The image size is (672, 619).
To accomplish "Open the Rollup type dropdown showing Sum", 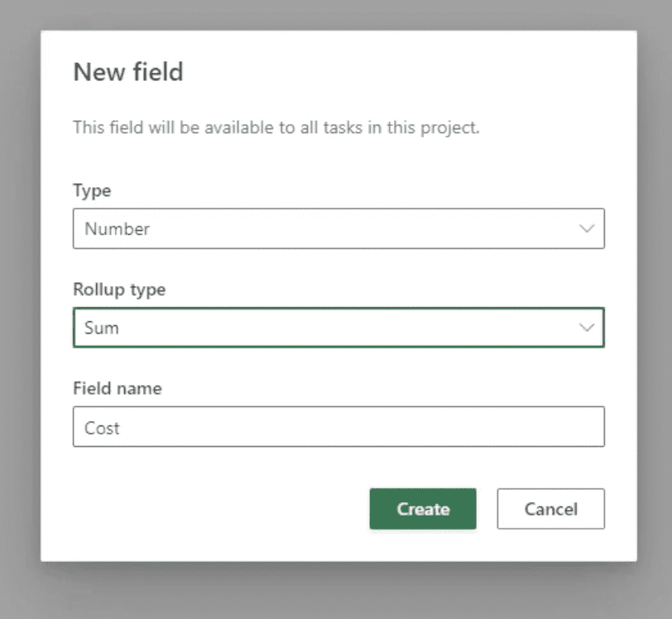I will (x=338, y=328).
